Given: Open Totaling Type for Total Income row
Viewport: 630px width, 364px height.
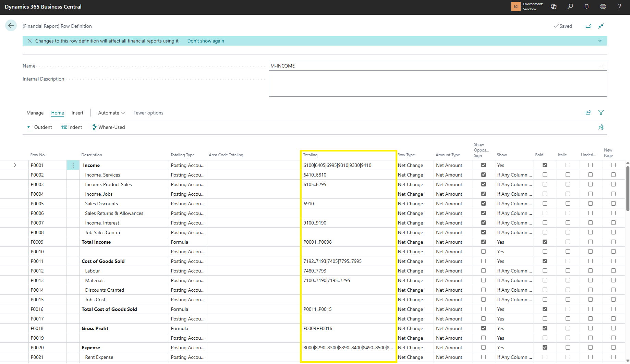Looking at the screenshot, I should click(x=188, y=242).
